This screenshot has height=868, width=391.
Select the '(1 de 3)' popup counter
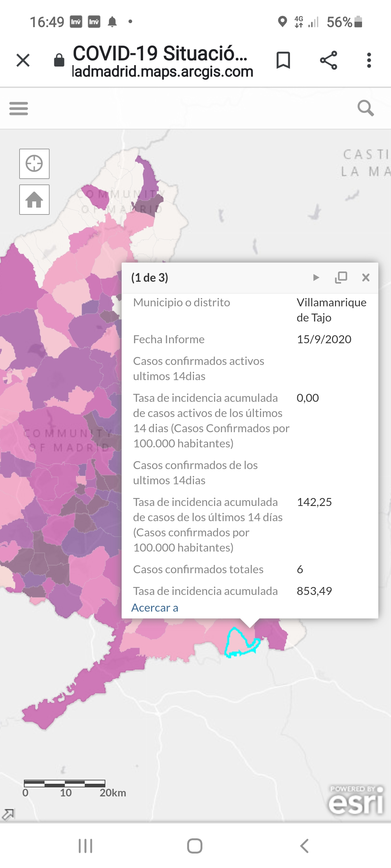(150, 277)
